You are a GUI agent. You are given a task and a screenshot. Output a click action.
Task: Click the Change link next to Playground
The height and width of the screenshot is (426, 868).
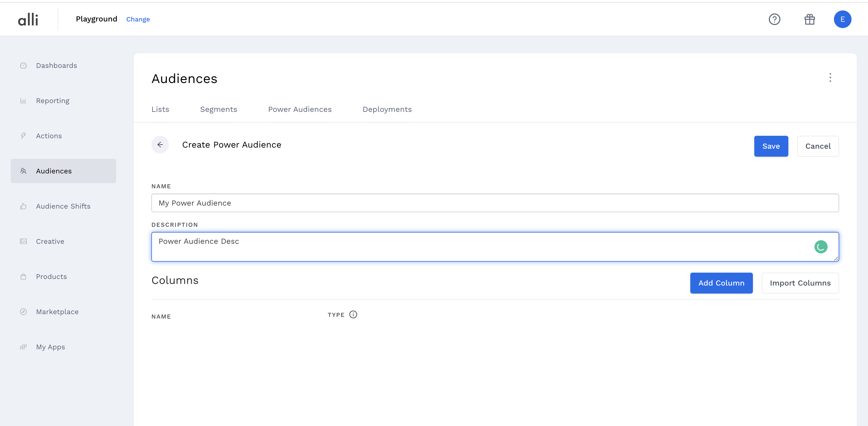coord(138,19)
